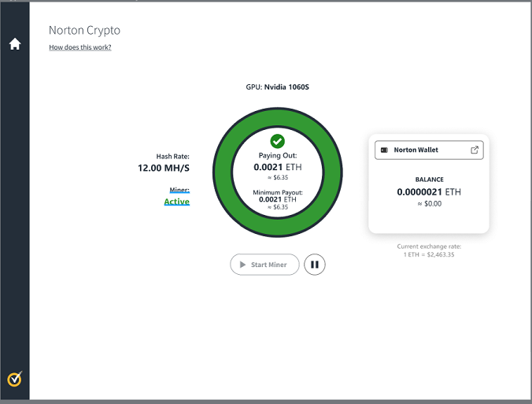Select the 'Current exchange rate:' label
The width and height of the screenshot is (532, 404).
coord(429,246)
